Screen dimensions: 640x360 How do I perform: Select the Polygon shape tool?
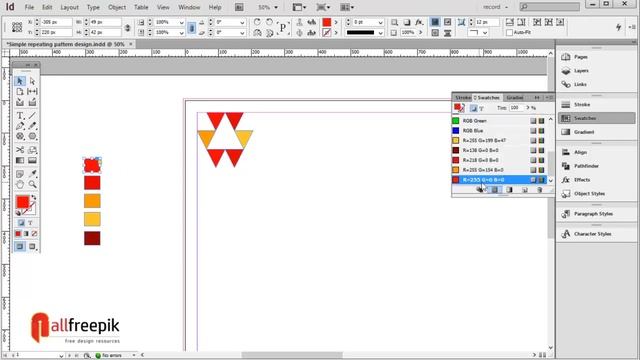pyautogui.click(x=32, y=136)
